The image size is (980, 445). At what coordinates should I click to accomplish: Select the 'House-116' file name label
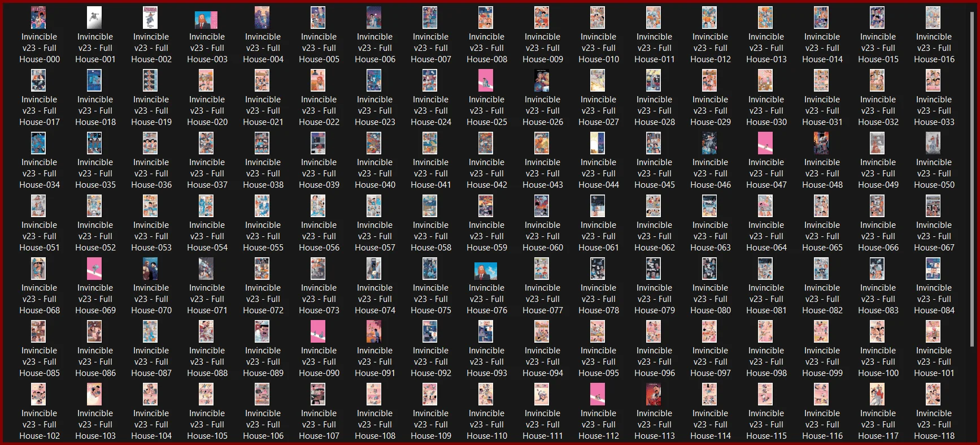coord(822,436)
